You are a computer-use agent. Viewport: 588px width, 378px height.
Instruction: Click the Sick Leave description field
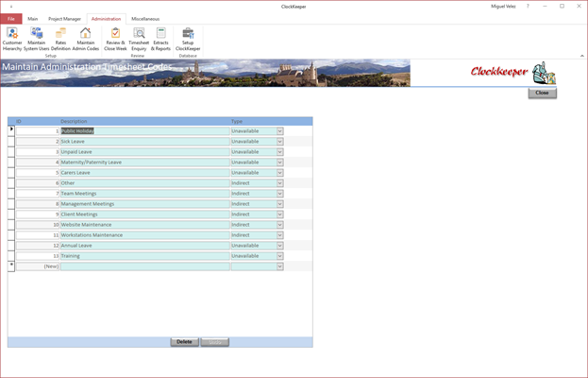(145, 142)
